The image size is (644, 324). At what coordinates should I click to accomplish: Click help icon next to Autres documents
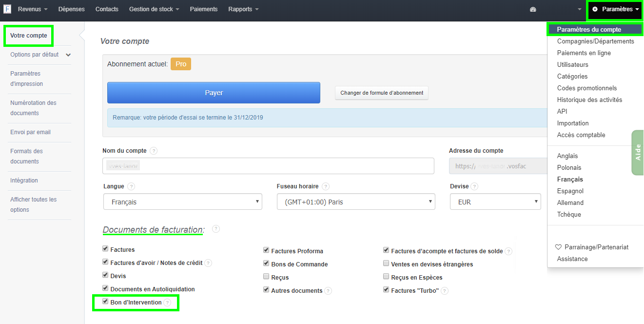[x=327, y=290]
